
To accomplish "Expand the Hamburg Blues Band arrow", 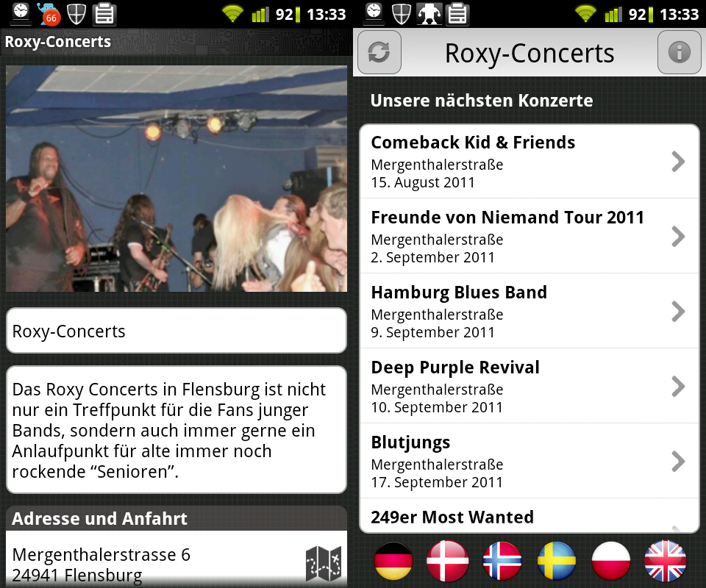I will [x=678, y=312].
